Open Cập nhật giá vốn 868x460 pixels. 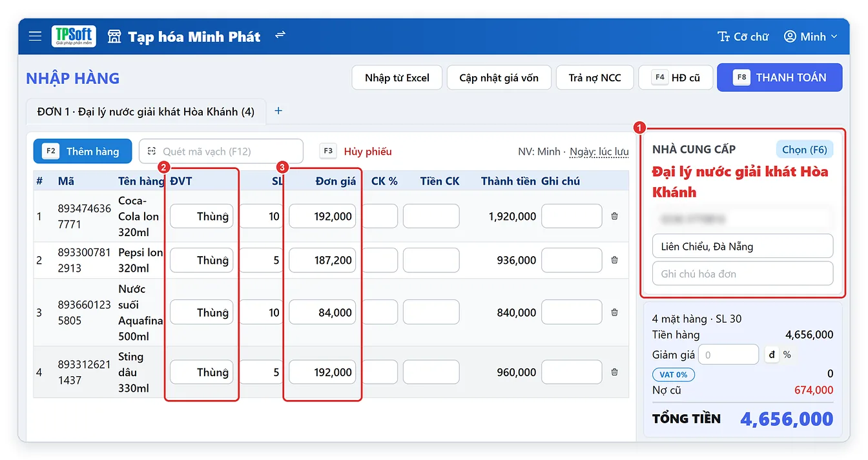point(499,77)
